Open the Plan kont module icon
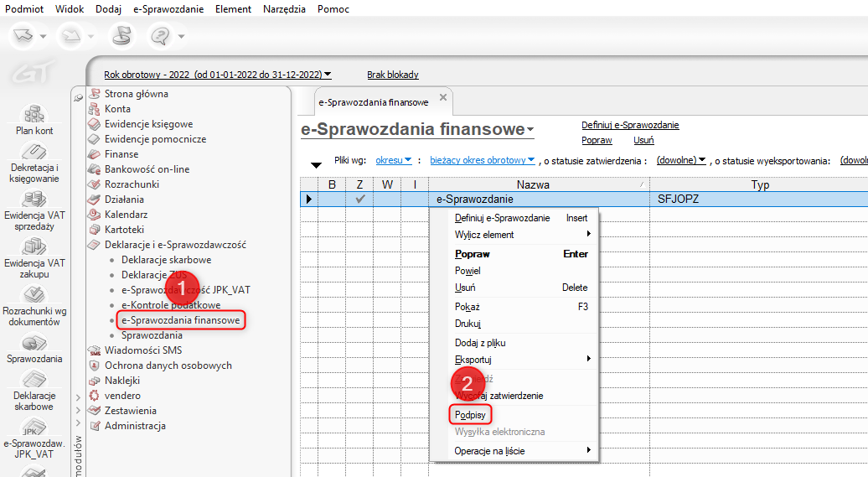 click(34, 115)
